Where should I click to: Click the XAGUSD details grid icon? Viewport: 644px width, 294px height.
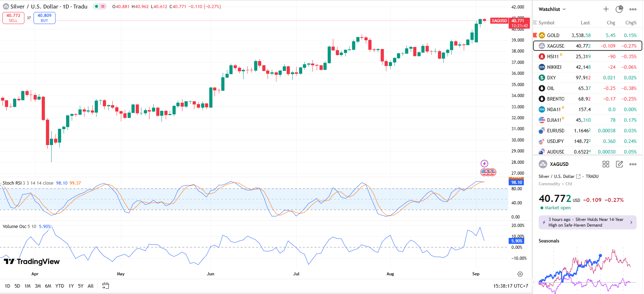[606, 164]
